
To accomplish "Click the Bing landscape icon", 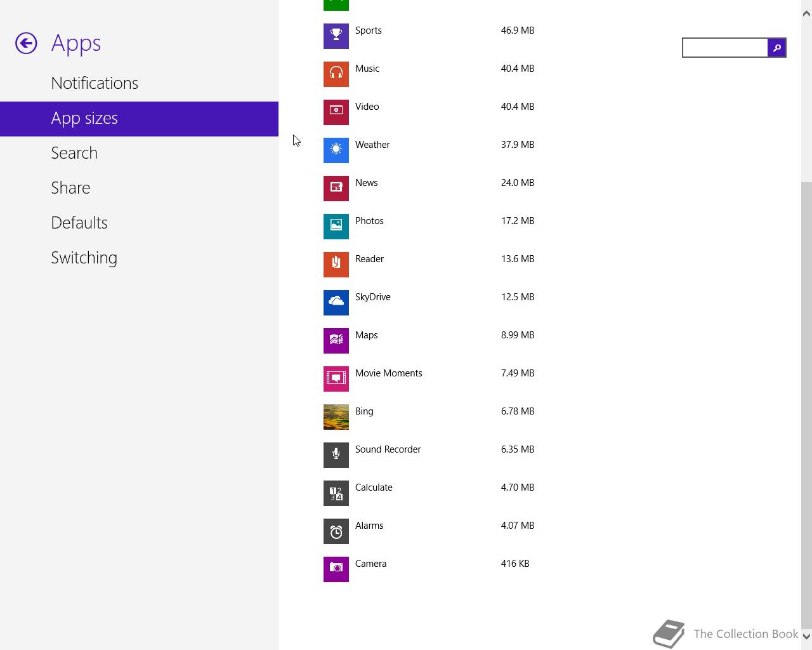I will click(x=336, y=417).
